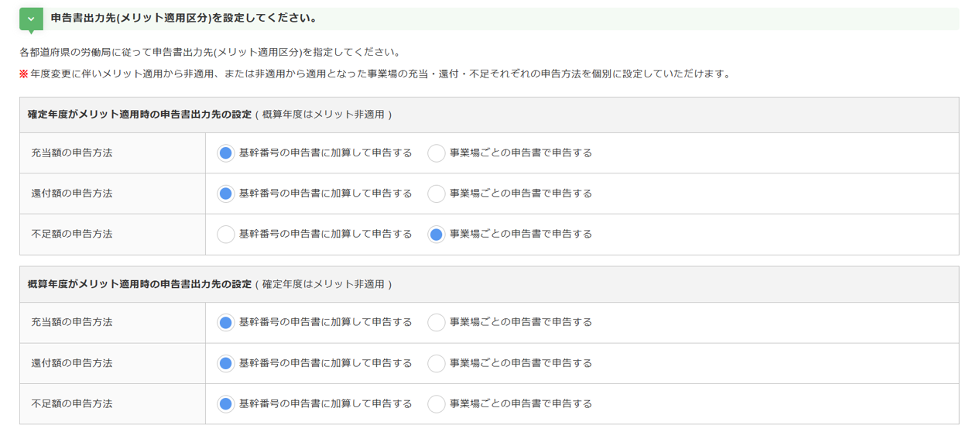Click the 申告書出力先(メリット適用区分)を設定してください heading text
Screen dimensions: 980x432
point(183,18)
